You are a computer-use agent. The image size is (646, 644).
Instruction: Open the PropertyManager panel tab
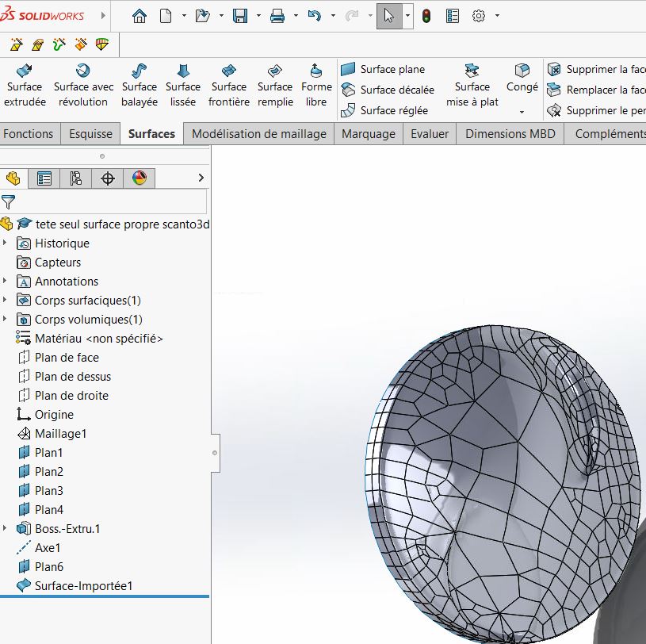coord(44,178)
